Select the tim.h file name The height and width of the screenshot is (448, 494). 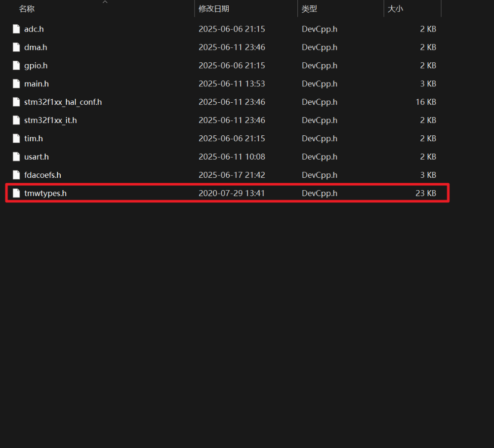[x=34, y=139]
